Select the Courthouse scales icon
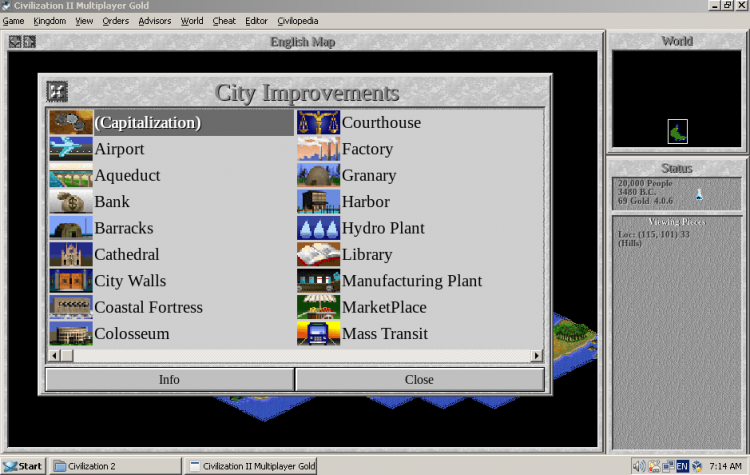 pos(318,122)
